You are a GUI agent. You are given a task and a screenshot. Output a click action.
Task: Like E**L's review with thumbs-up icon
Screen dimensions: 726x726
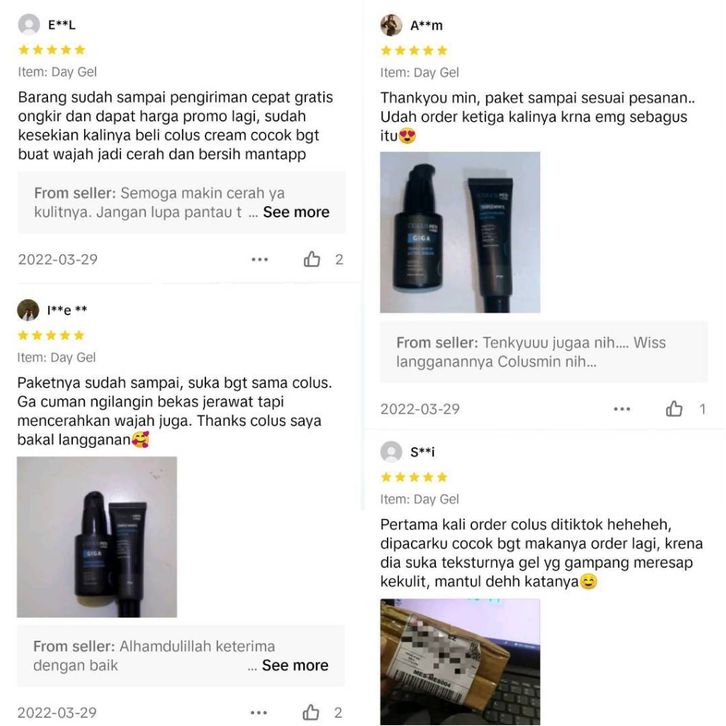click(x=312, y=259)
